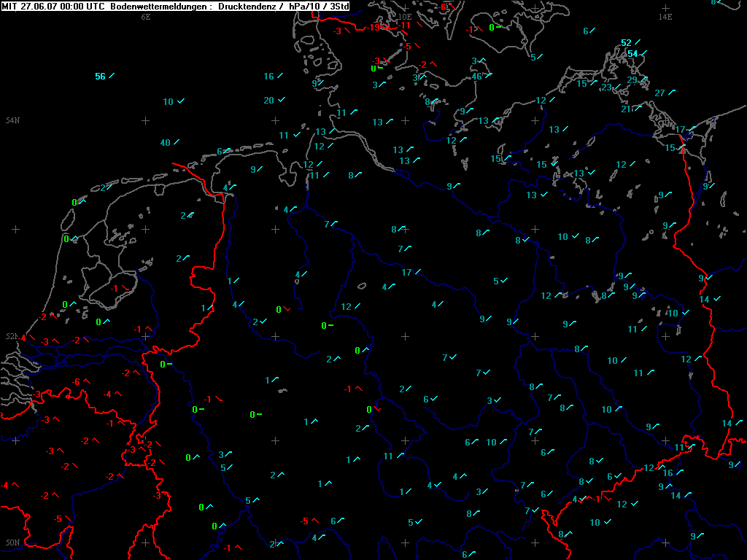Image resolution: width=747 pixels, height=560 pixels.
Task: Click the tendency symbol next to 46
Action: [x=488, y=75]
